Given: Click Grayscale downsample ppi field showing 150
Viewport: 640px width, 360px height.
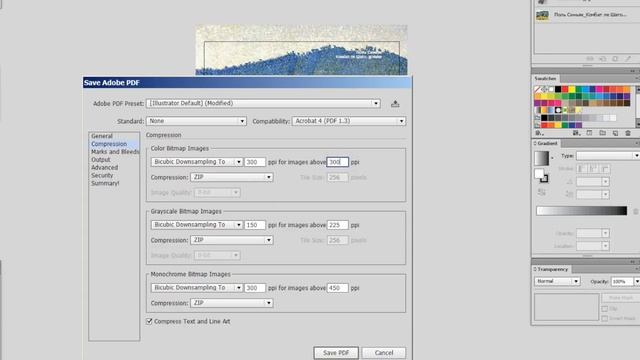Looking at the screenshot, I should pyautogui.click(x=255, y=225).
